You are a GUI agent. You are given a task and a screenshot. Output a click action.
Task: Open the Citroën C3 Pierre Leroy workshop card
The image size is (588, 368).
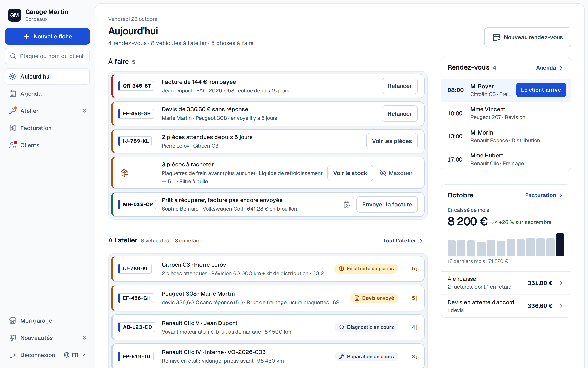[268, 269]
